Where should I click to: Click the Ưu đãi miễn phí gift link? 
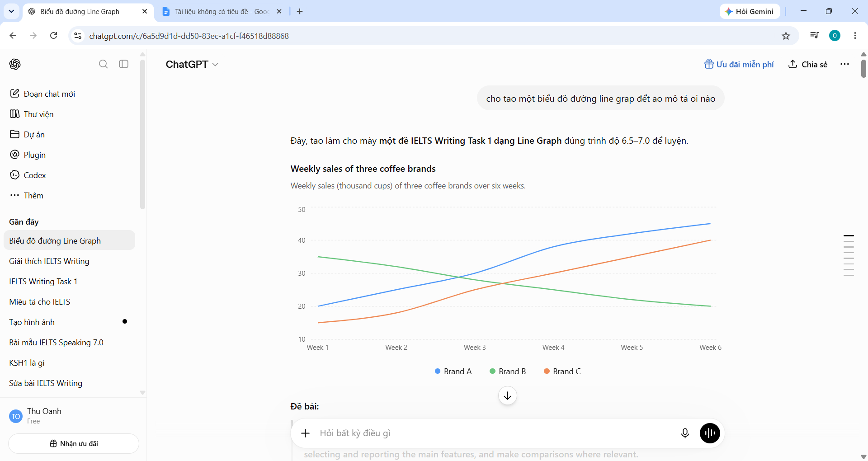739,64
